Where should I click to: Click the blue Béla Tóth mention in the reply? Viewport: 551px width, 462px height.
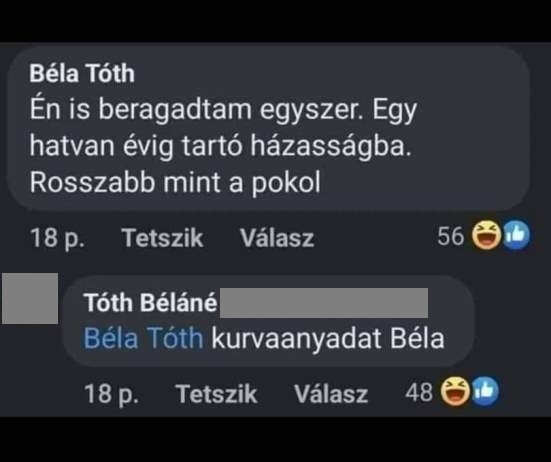(144, 338)
